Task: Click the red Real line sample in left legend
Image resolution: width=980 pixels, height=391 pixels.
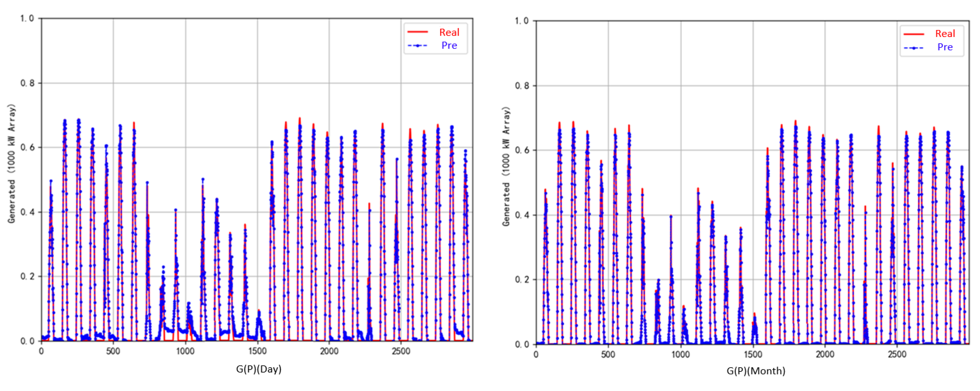Action: coord(417,32)
